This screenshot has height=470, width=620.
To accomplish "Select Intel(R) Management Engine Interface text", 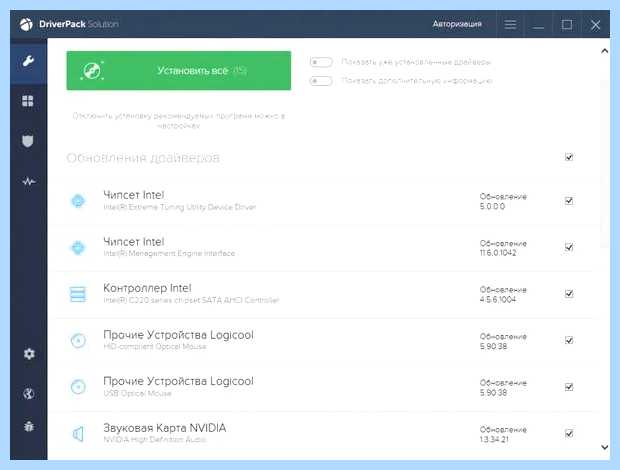I will [169, 253].
